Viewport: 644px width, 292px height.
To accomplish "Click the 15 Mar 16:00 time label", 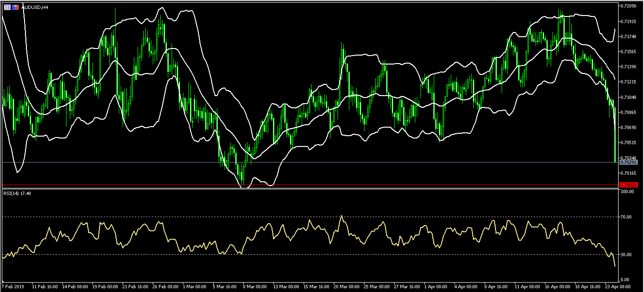I will 316,286.
